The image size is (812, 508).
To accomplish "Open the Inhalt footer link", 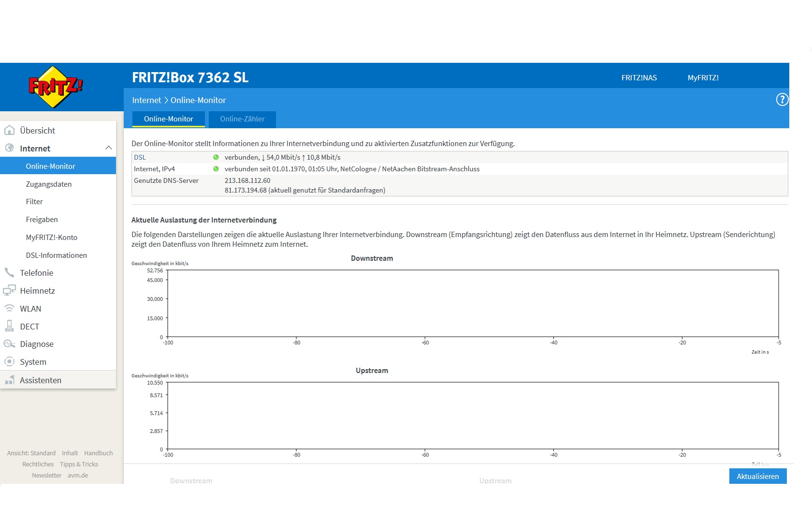I will pos(70,453).
